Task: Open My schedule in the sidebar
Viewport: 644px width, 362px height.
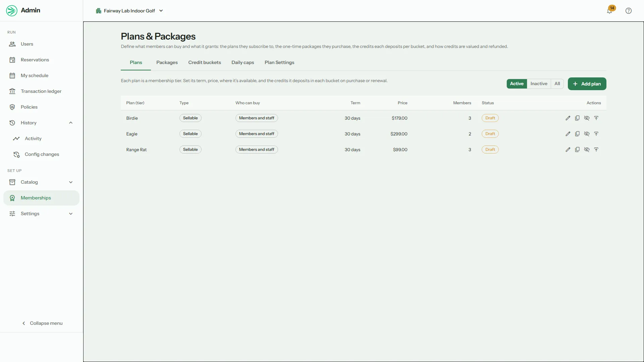Action: click(42, 75)
